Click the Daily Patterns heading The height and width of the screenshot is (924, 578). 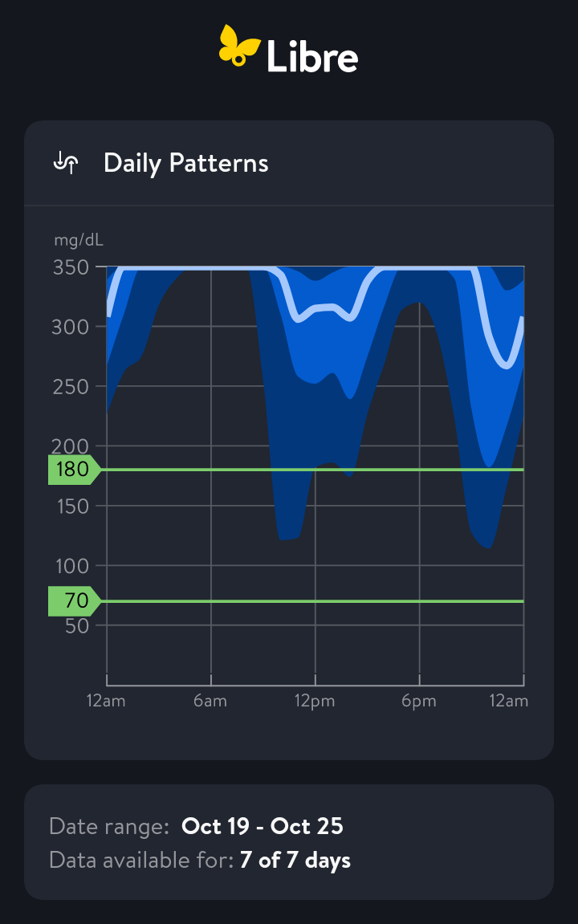185,163
